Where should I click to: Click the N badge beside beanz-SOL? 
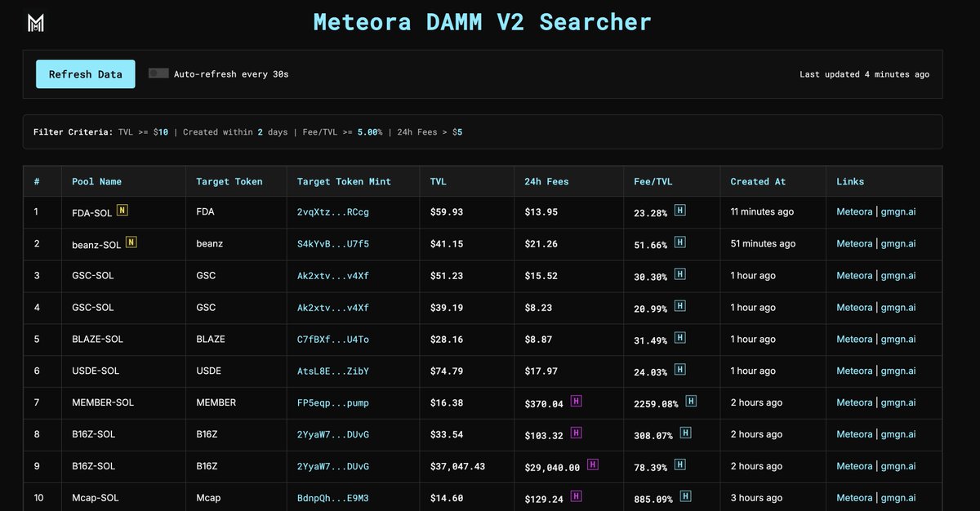click(x=131, y=242)
